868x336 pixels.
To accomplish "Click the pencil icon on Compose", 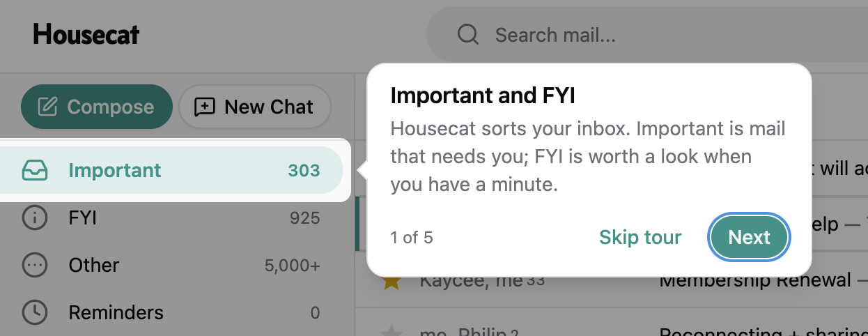I will 47,107.
